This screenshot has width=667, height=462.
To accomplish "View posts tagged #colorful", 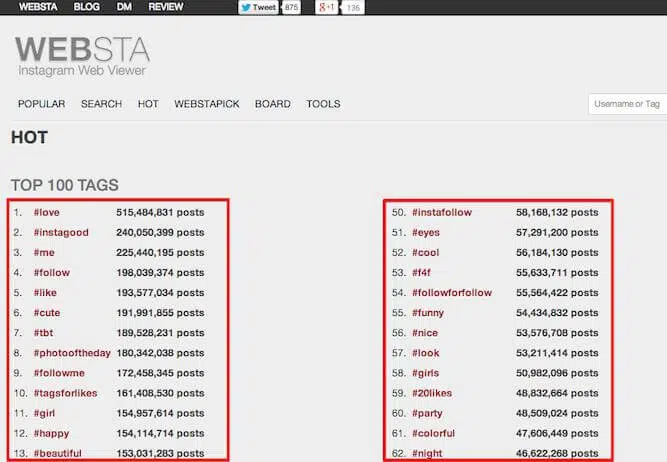I will click(433, 433).
